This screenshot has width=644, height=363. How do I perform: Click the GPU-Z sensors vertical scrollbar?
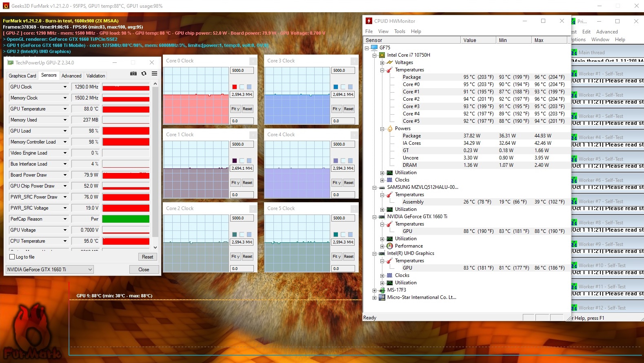coord(155,166)
